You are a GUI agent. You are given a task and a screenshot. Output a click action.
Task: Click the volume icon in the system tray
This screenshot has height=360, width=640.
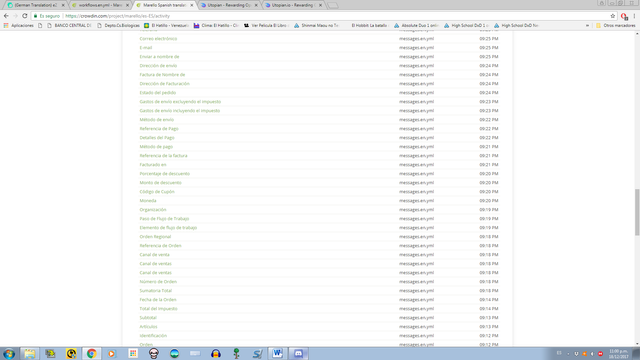pyautogui.click(x=592, y=353)
